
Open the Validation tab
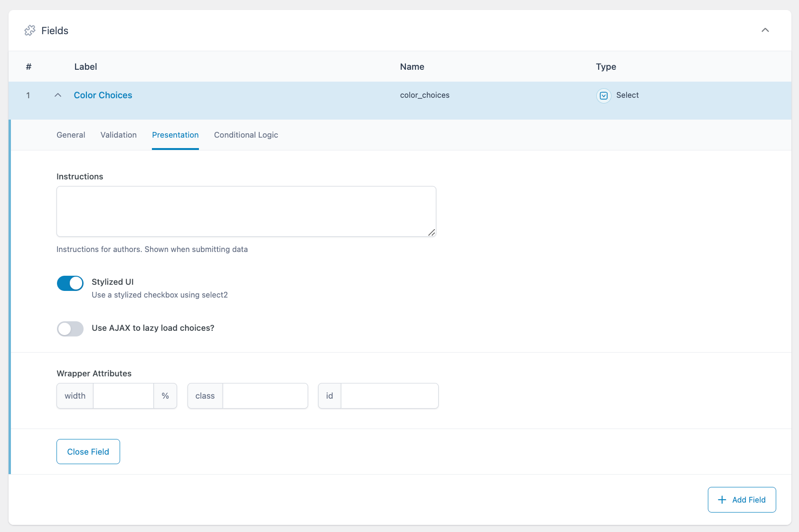click(118, 135)
